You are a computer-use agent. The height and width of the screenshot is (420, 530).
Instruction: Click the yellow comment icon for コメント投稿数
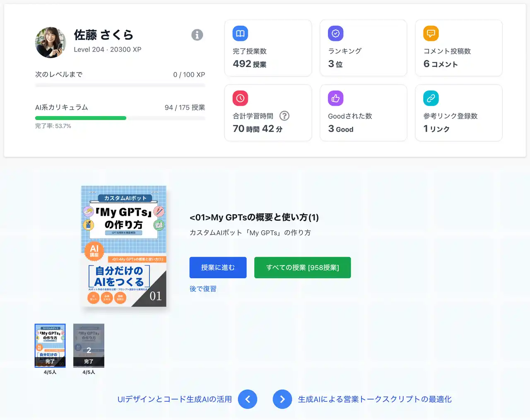[430, 33]
